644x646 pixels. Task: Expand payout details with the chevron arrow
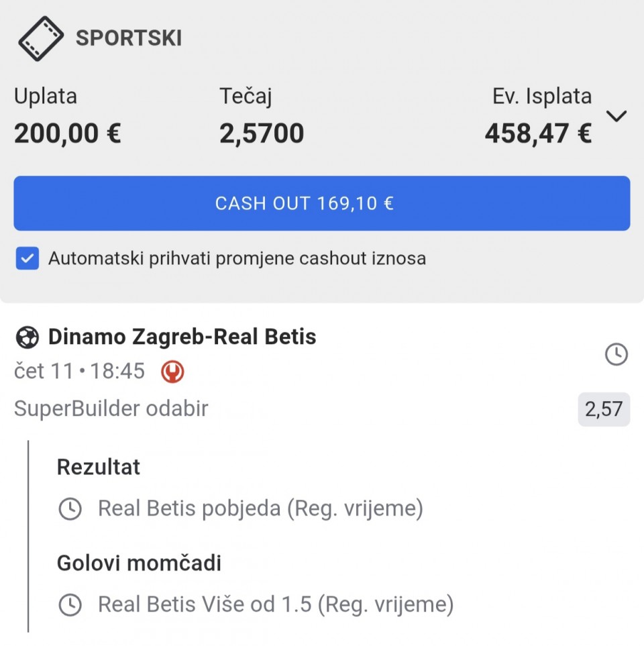tap(616, 116)
